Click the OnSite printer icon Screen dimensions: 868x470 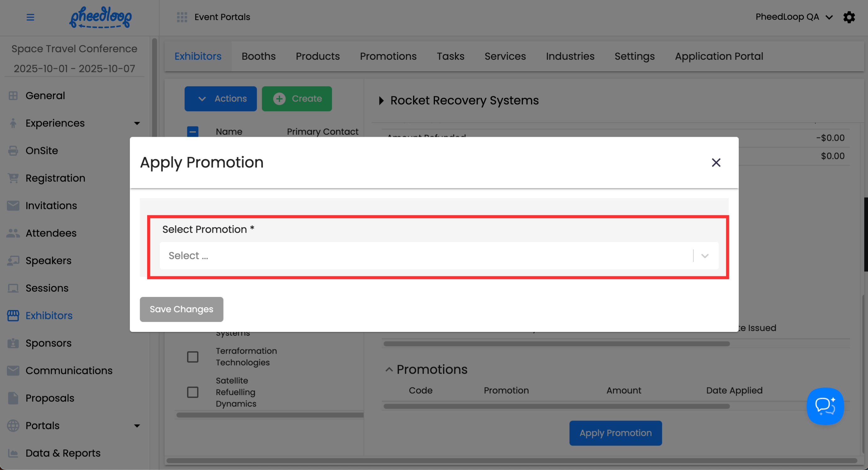point(13,151)
